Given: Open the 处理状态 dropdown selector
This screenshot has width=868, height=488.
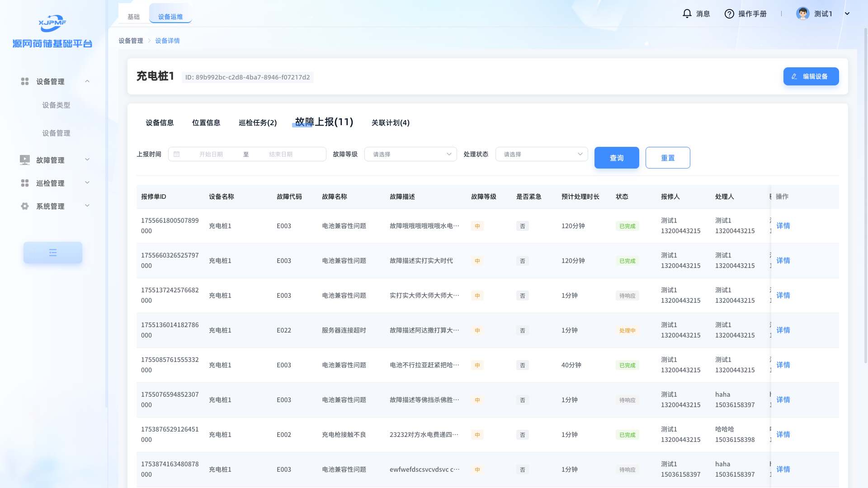Looking at the screenshot, I should [x=541, y=154].
